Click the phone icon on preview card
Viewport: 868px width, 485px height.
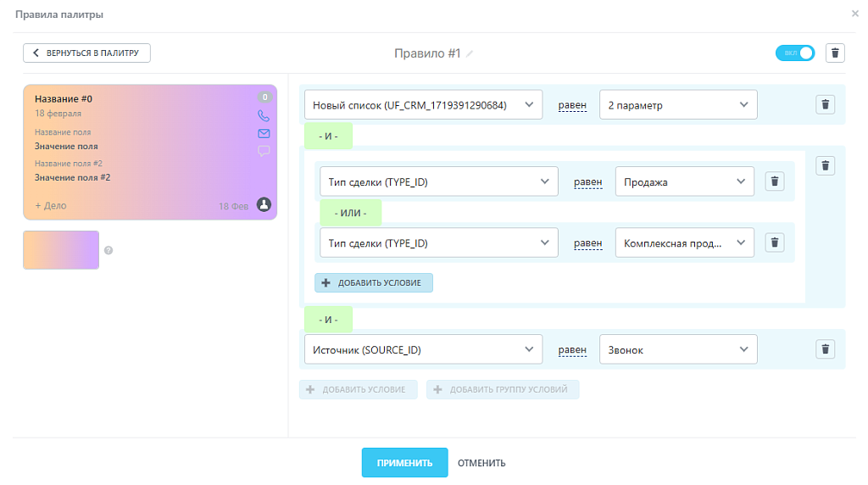(263, 115)
